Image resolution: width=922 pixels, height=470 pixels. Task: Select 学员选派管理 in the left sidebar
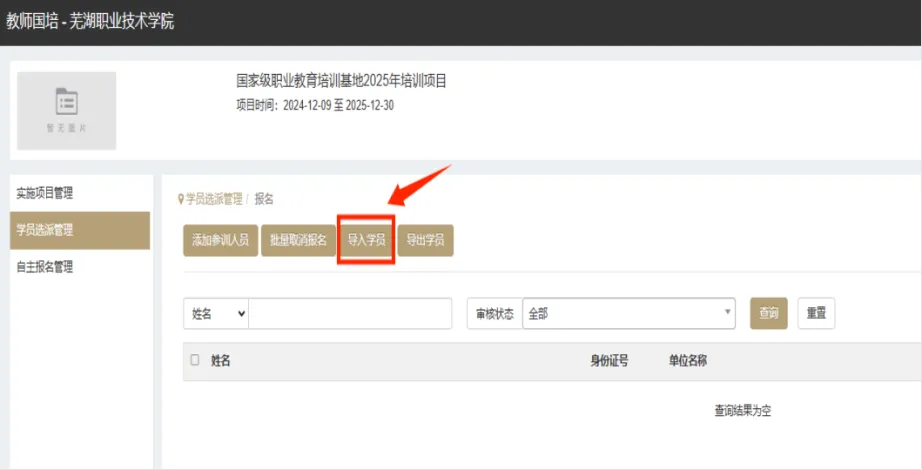45,230
